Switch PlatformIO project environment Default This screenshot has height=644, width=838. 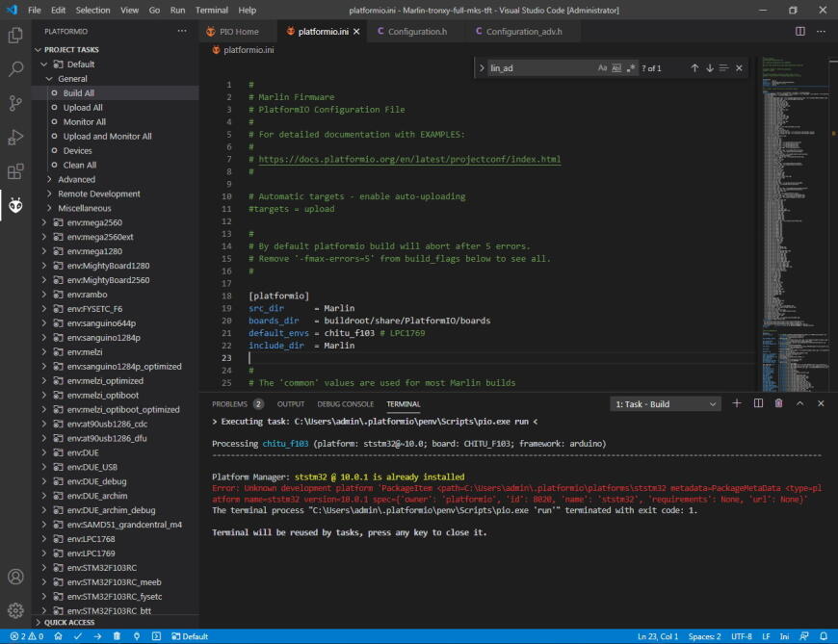tap(190, 636)
